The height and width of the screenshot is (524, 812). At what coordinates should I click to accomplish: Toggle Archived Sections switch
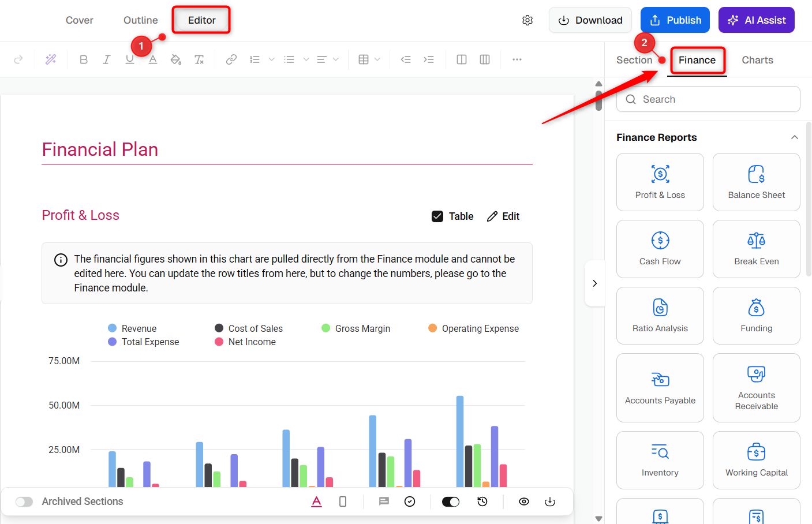click(24, 501)
